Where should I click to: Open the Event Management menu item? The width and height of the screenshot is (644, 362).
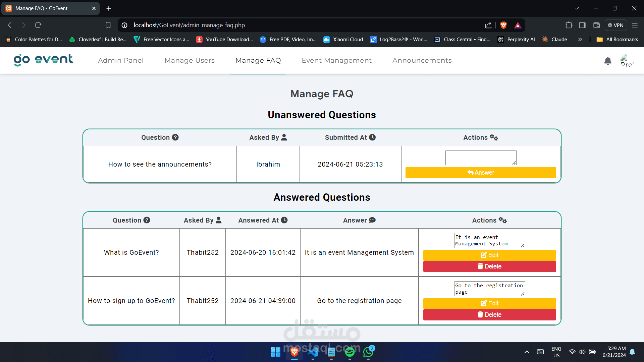pyautogui.click(x=336, y=60)
